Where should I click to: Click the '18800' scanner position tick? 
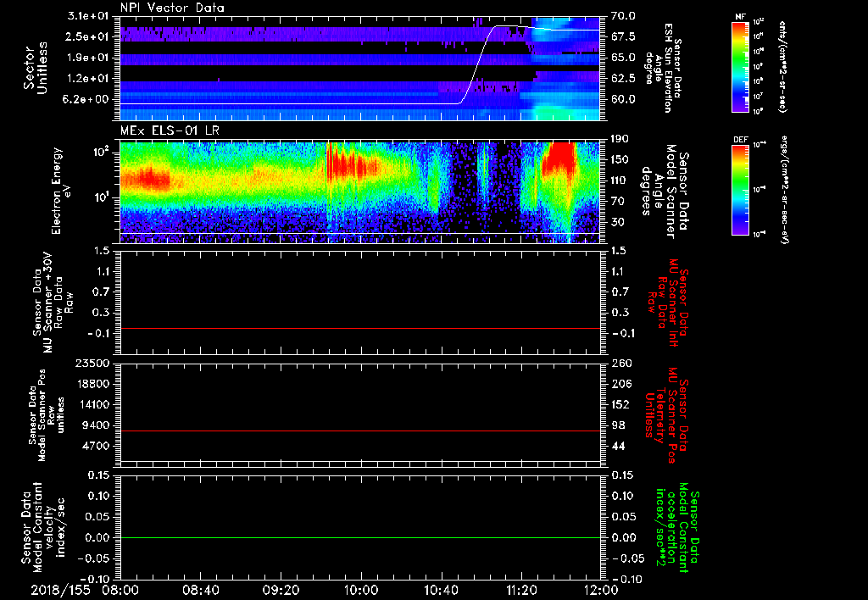pyautogui.click(x=93, y=384)
